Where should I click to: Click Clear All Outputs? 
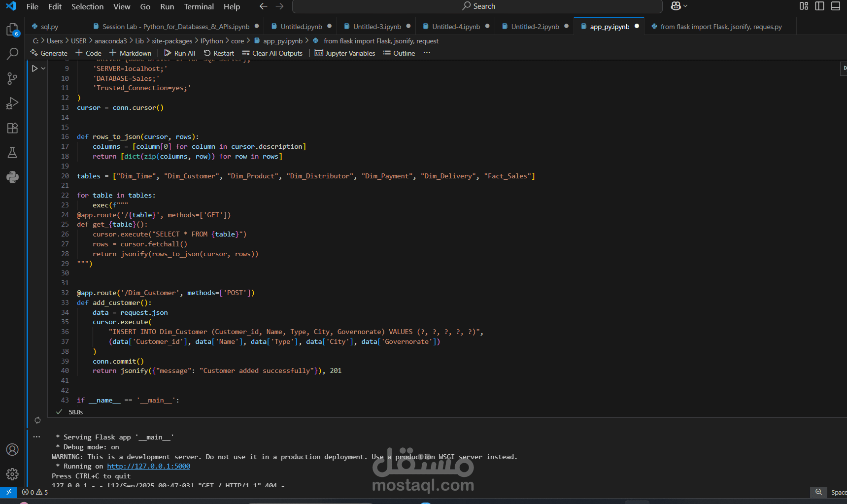click(272, 53)
